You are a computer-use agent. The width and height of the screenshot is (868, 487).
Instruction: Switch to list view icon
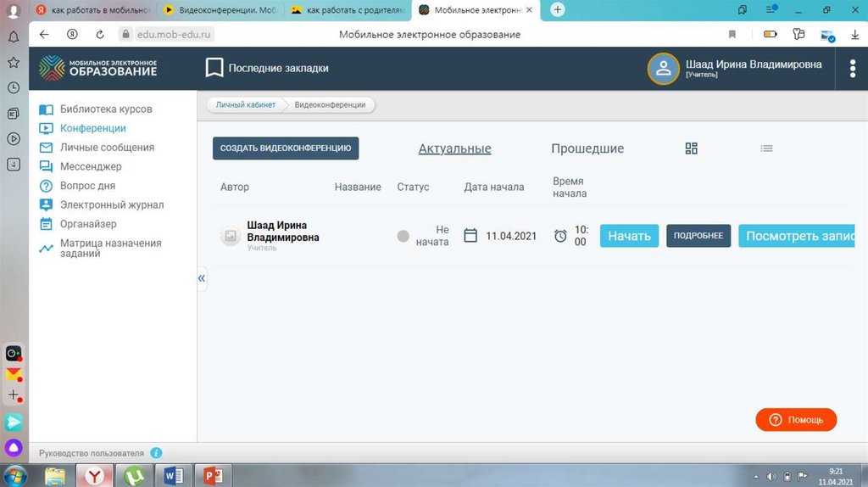coord(766,148)
